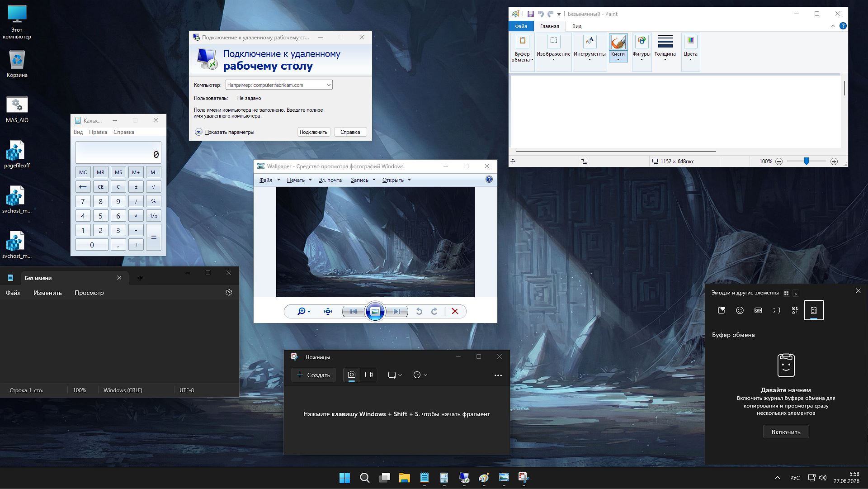The image size is (868, 489).
Task: Select the camera snip mode toggle
Action: (352, 375)
